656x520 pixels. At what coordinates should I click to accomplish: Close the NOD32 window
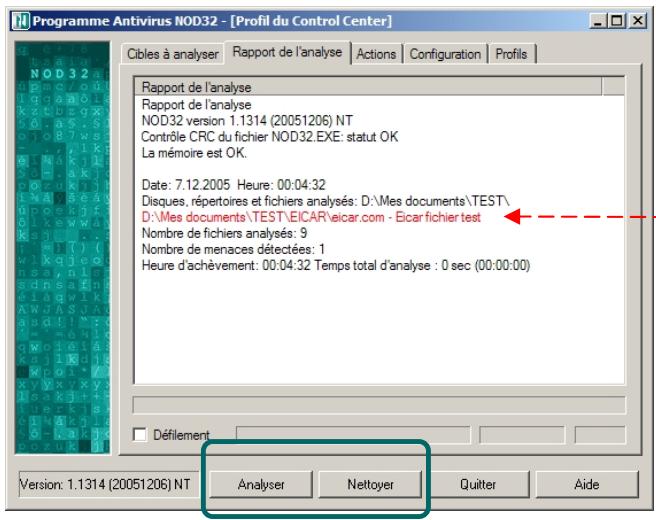(638, 21)
